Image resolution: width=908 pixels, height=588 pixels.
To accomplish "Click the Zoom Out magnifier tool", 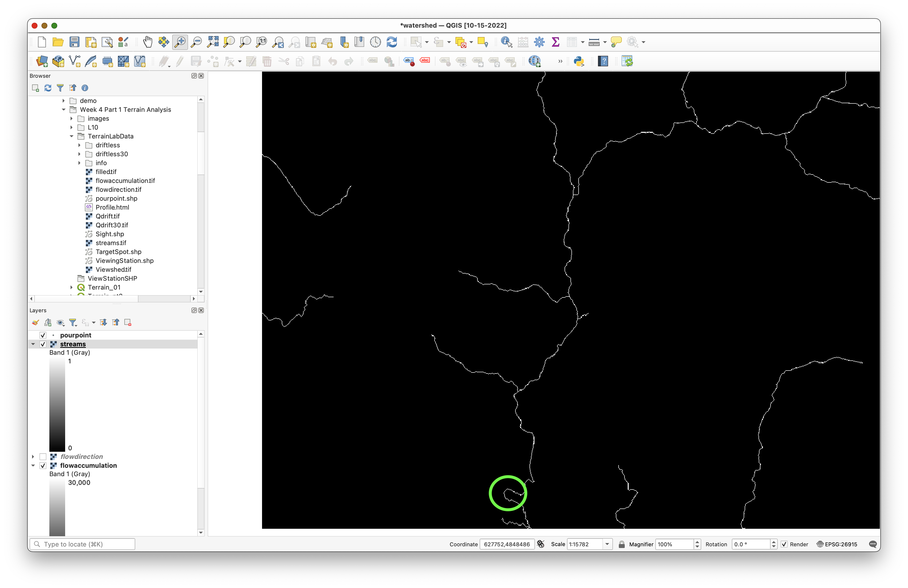I will pyautogui.click(x=196, y=42).
